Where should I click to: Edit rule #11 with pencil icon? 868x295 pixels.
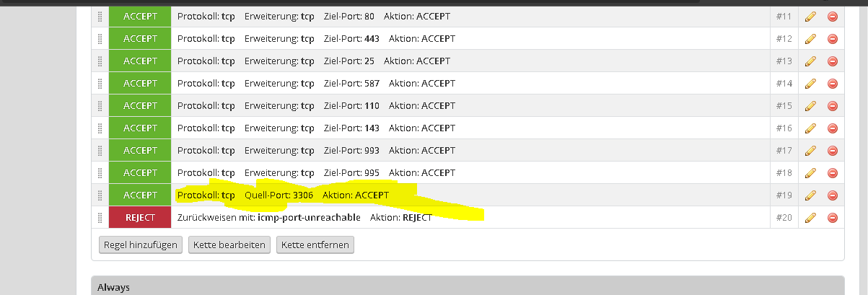coord(810,16)
